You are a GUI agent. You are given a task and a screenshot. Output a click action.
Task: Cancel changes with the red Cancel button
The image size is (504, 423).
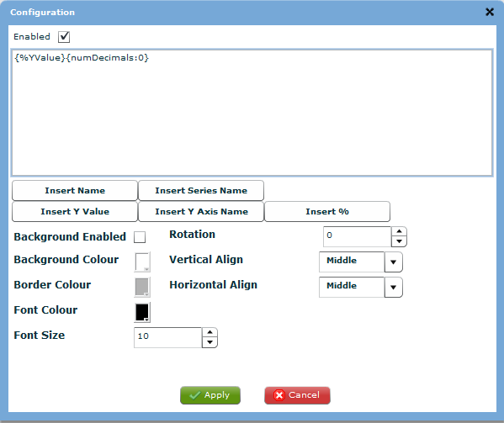[297, 395]
